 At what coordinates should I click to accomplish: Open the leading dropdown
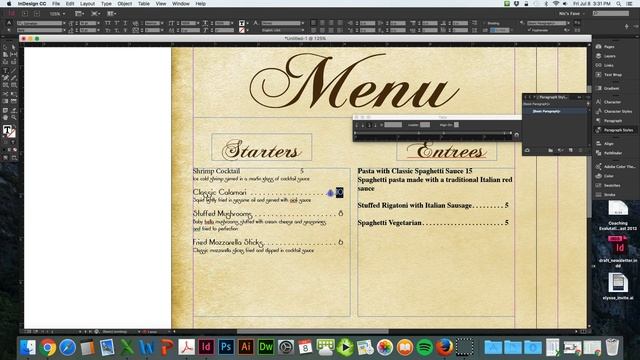point(99,30)
